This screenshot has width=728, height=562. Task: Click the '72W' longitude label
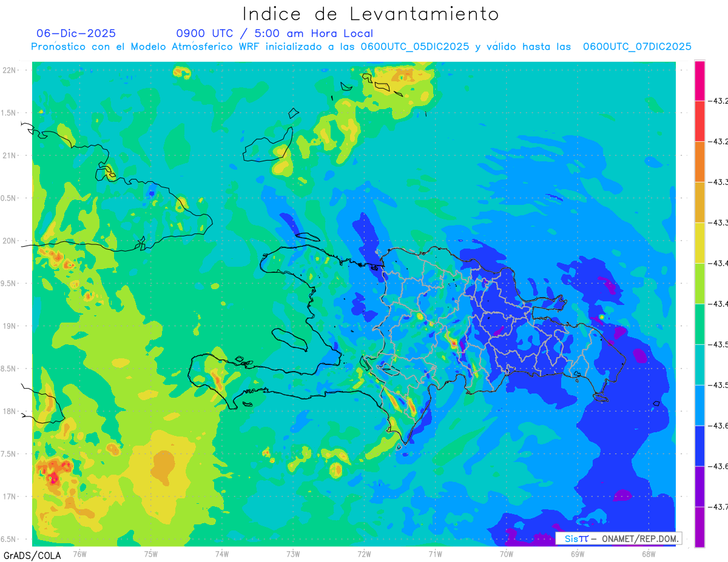364,554
